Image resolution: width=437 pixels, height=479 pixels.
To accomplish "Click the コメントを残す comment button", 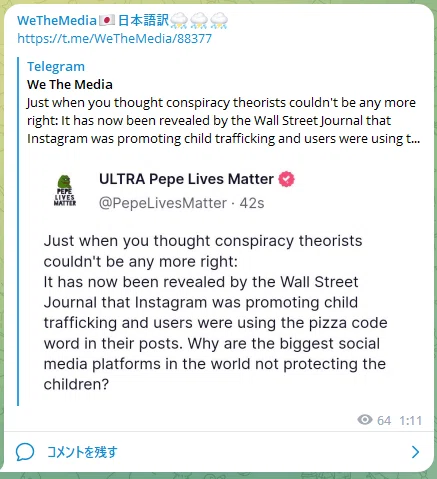I will [x=82, y=452].
